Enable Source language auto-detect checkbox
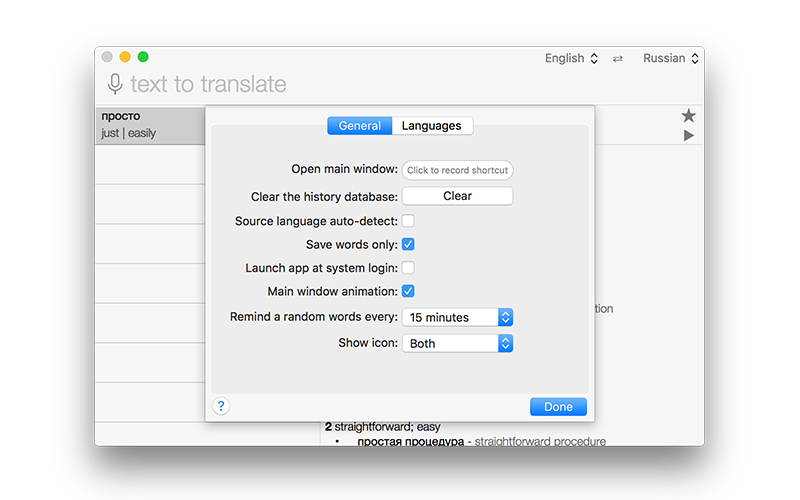The width and height of the screenshot is (800, 500). [x=408, y=221]
